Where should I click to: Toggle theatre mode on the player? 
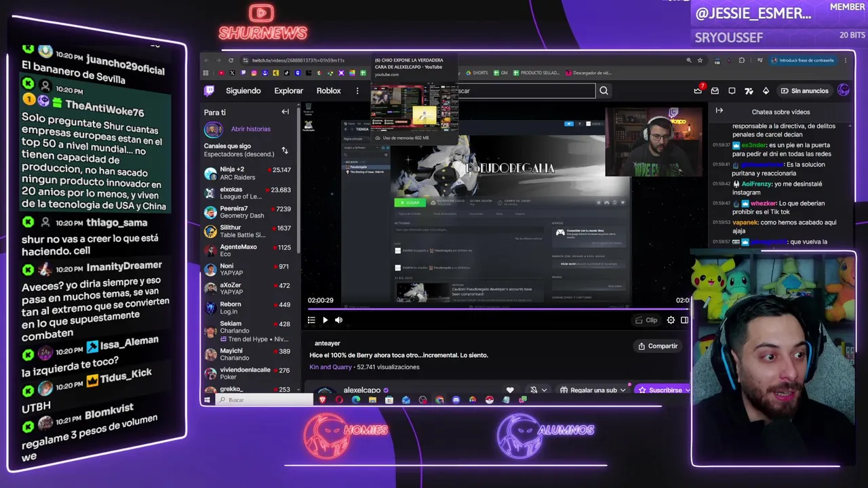click(684, 320)
